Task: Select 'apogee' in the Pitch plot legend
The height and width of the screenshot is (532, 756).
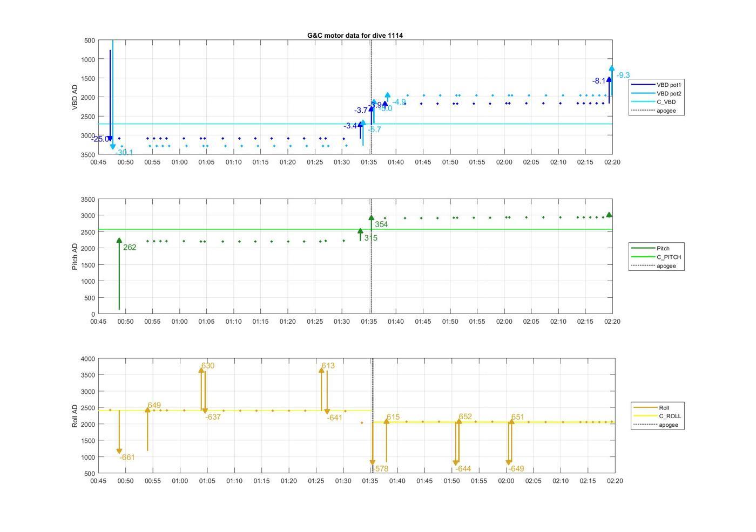Action: (x=653, y=265)
